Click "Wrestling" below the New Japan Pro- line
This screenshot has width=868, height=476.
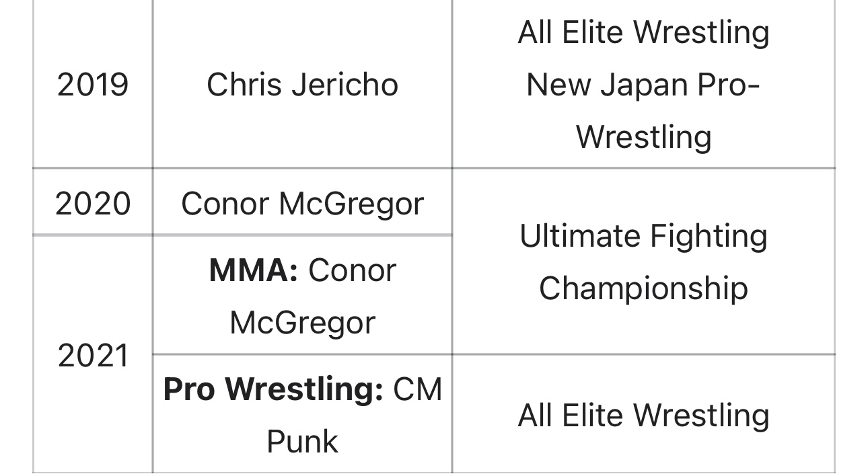[x=643, y=136]
